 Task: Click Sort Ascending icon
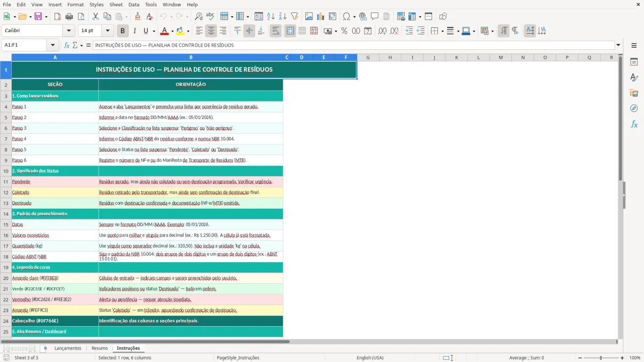[x=270, y=17]
